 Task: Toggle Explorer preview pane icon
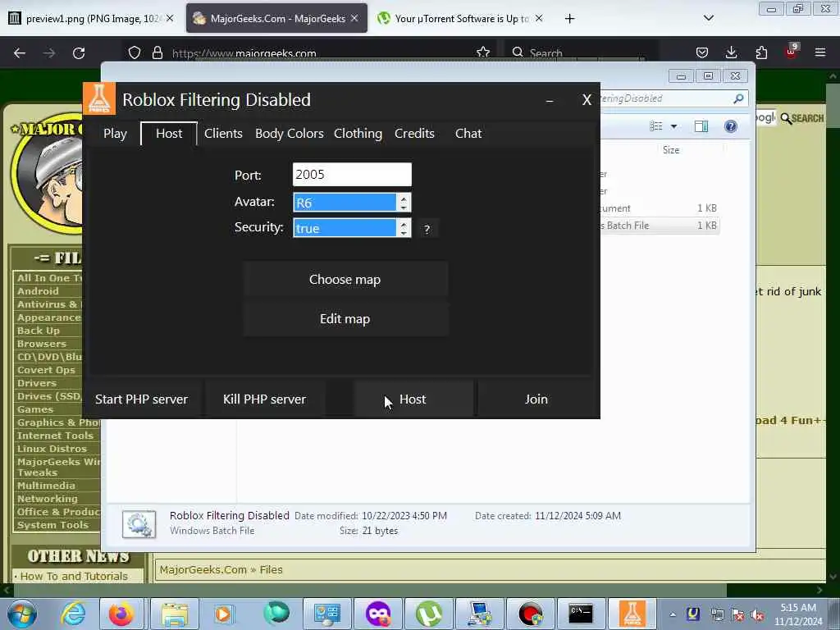701,126
